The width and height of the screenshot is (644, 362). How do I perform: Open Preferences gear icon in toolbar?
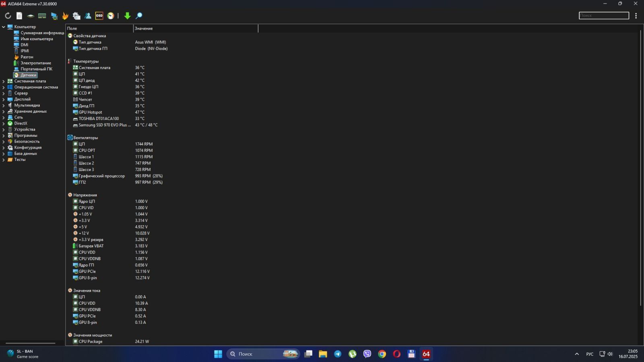click(76, 16)
